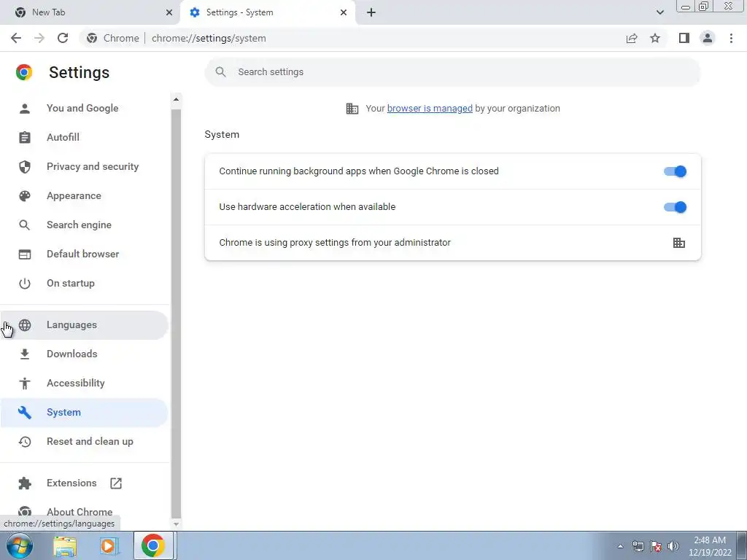Open Default browser settings
747x560 pixels.
click(x=83, y=254)
